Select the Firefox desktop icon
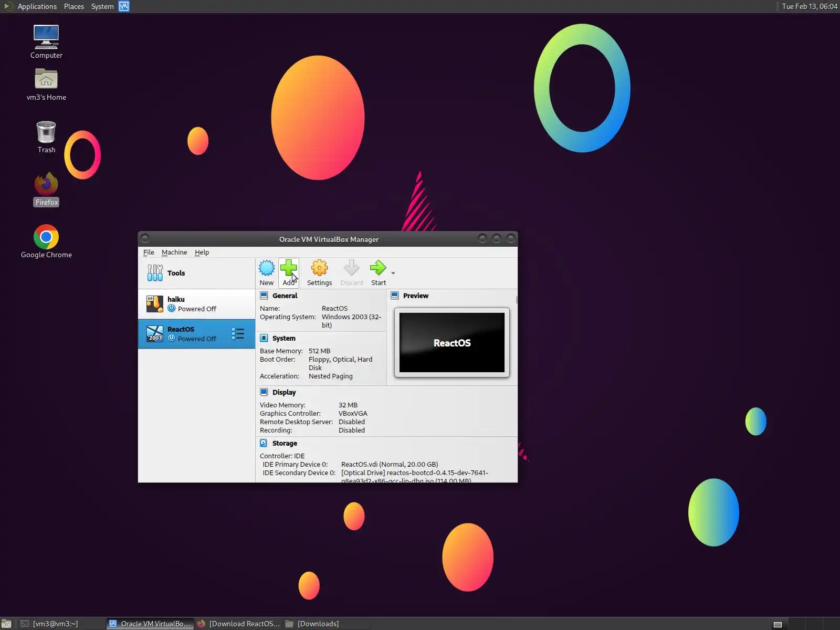840x630 pixels. pyautogui.click(x=46, y=190)
